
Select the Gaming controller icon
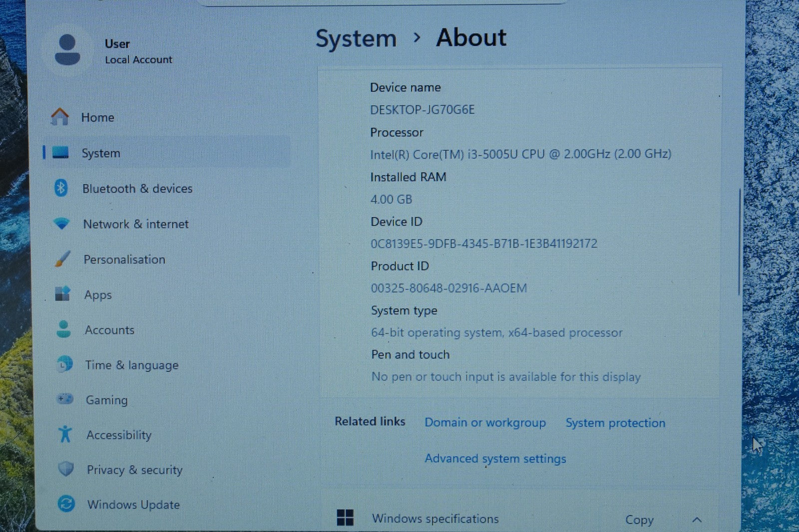pyautogui.click(x=61, y=399)
